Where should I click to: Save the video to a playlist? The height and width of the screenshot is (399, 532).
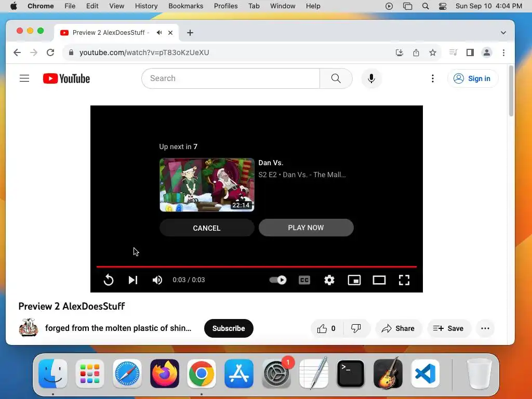coord(449,328)
